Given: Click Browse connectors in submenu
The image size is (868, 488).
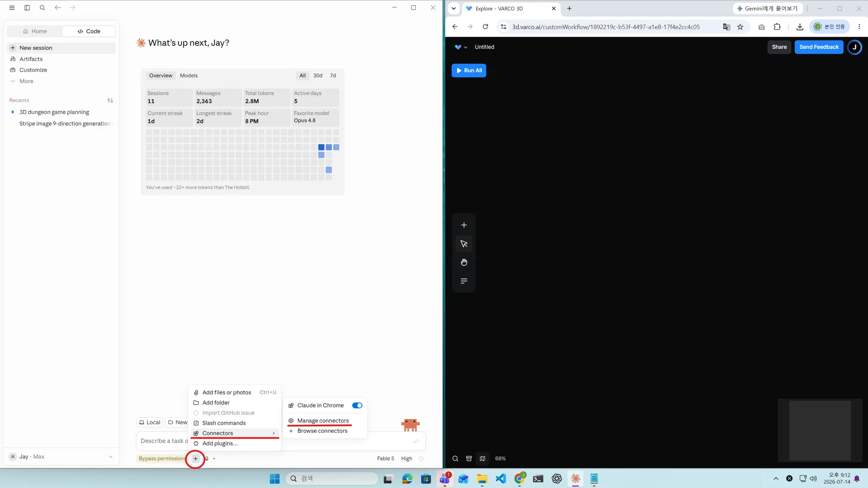Looking at the screenshot, I should [x=325, y=431].
